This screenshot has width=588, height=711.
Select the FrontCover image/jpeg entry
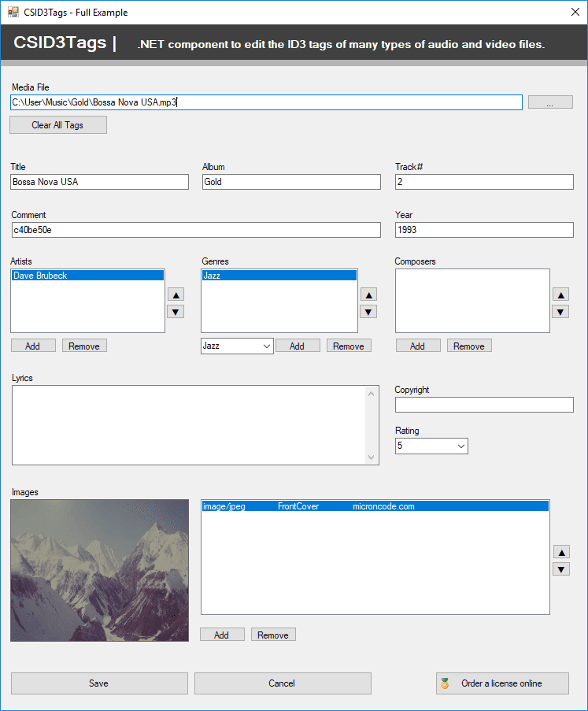[x=374, y=506]
